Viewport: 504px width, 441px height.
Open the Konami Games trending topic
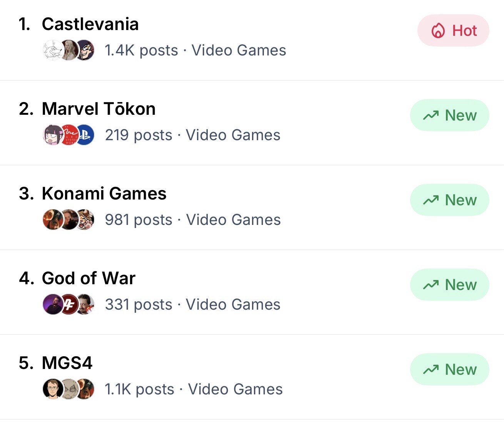(x=104, y=194)
